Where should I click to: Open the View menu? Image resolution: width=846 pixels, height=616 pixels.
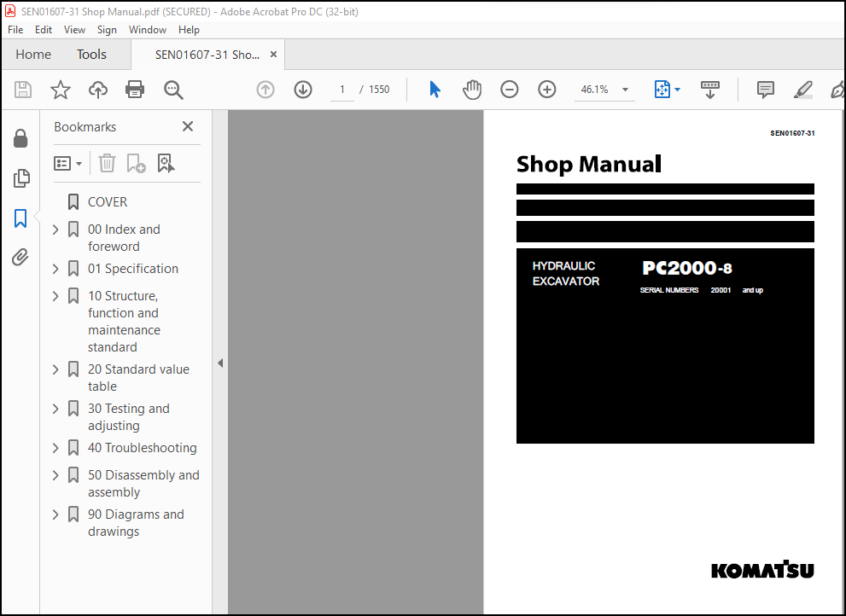click(74, 30)
